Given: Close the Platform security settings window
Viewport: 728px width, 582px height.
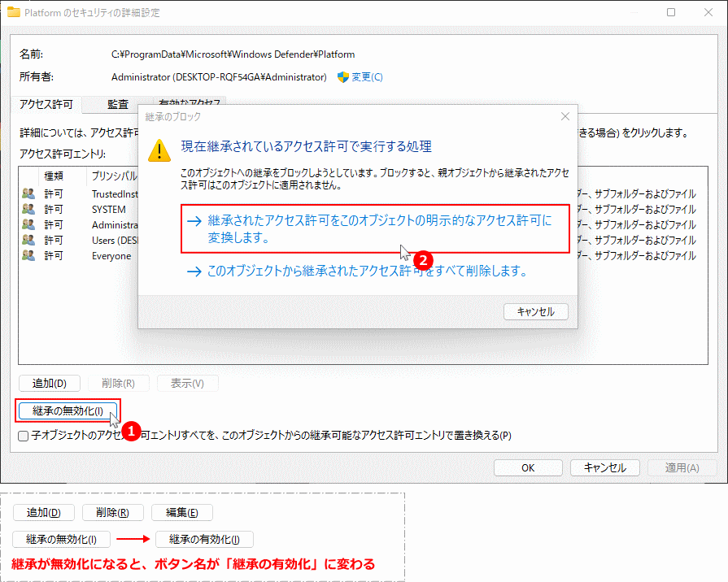Looking at the screenshot, I should point(708,12).
